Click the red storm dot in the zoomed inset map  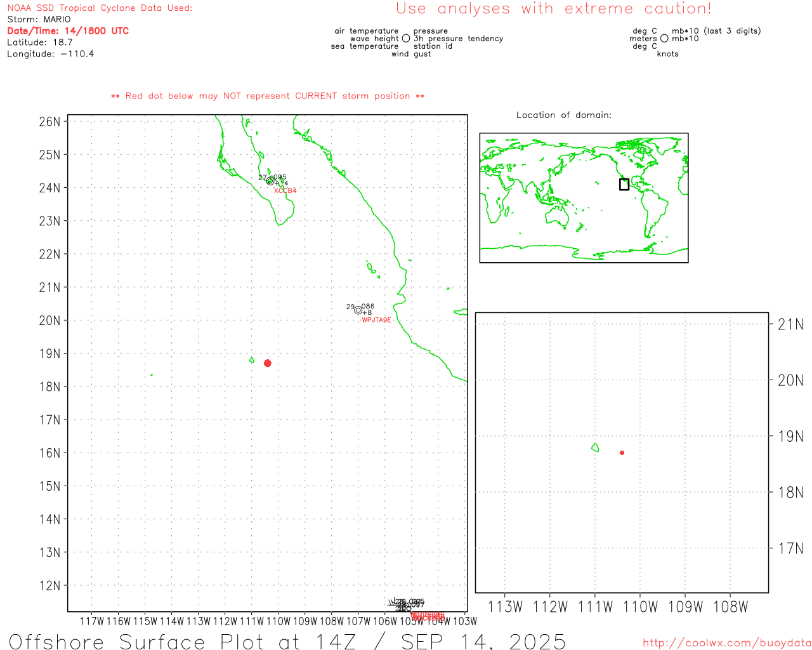tap(622, 453)
